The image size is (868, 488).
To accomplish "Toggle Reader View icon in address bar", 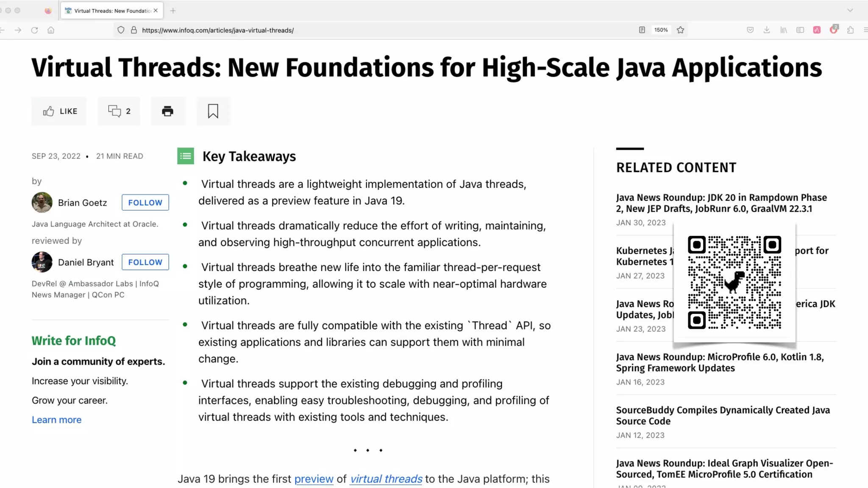I will pyautogui.click(x=642, y=30).
